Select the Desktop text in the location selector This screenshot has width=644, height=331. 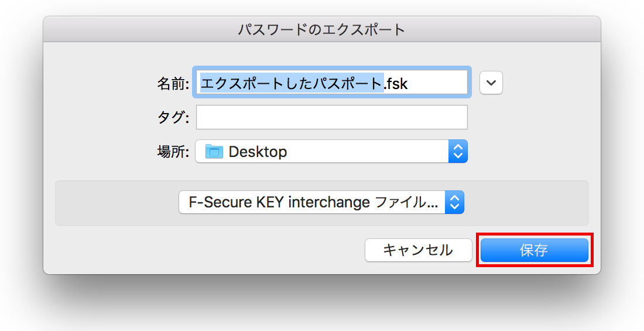coord(258,152)
